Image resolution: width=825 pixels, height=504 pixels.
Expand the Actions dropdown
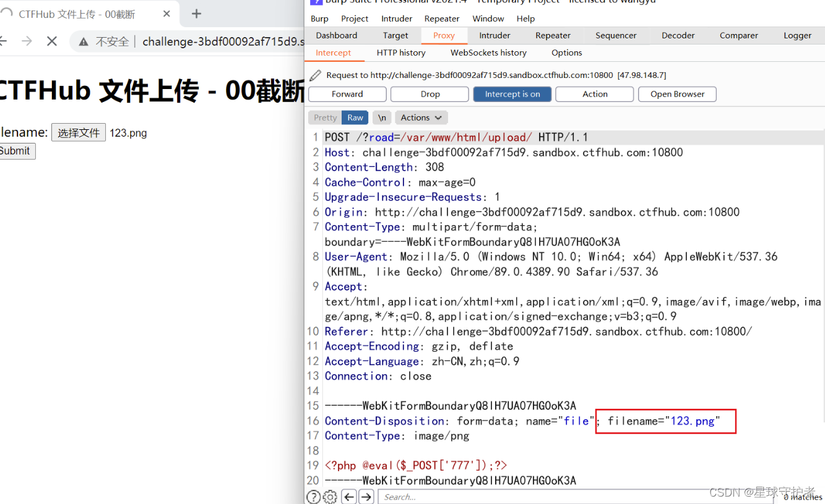tap(421, 117)
